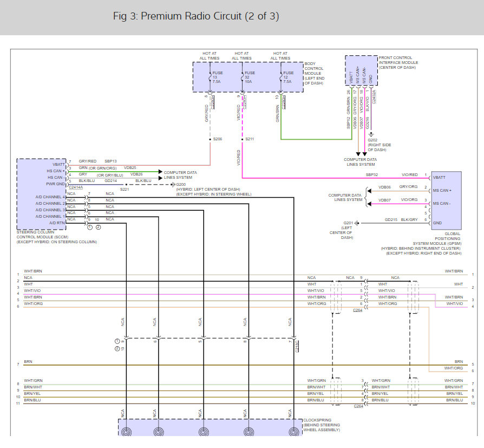Click the HYBRID: LEFT CENTER OF DASH note
The image size is (484, 448).
[x=208, y=190]
